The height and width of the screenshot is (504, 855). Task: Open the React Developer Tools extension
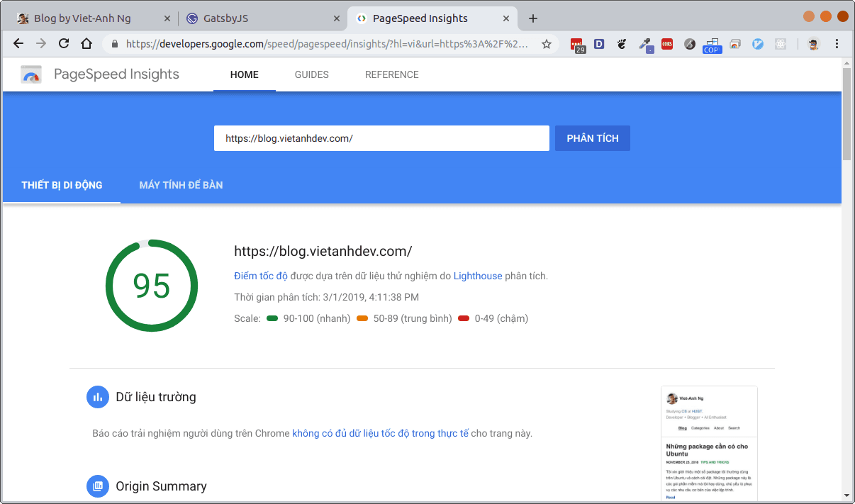coord(781,44)
